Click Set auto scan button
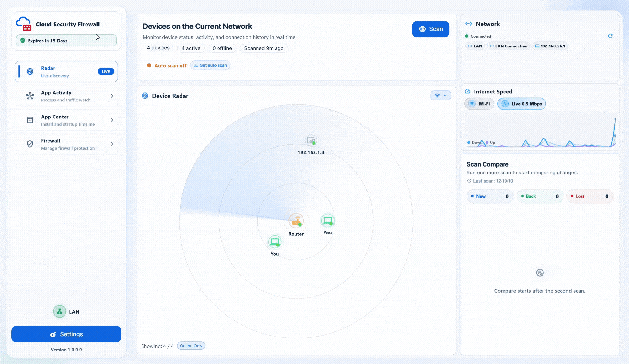This screenshot has height=364, width=629. [210, 65]
